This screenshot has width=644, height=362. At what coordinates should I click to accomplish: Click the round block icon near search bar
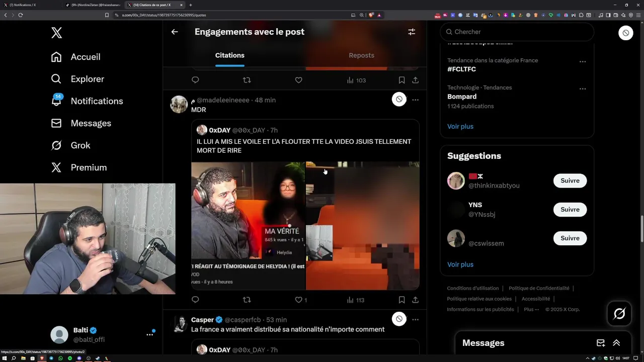coord(625,33)
